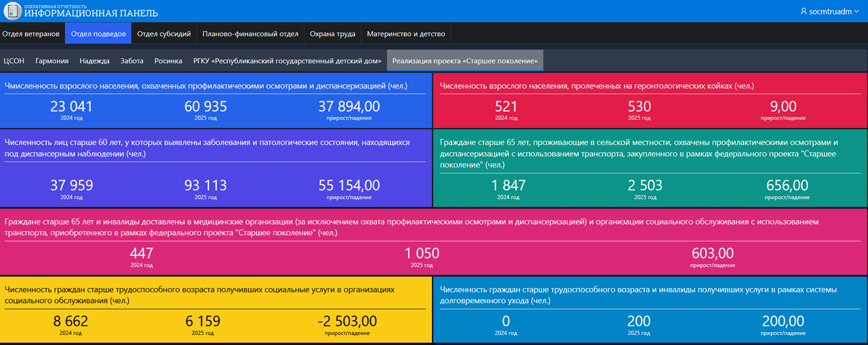Click the ИНФОРМАЦИОННАЯ ПАНЕЛЬ title link
868x345 pixels.
click(91, 13)
